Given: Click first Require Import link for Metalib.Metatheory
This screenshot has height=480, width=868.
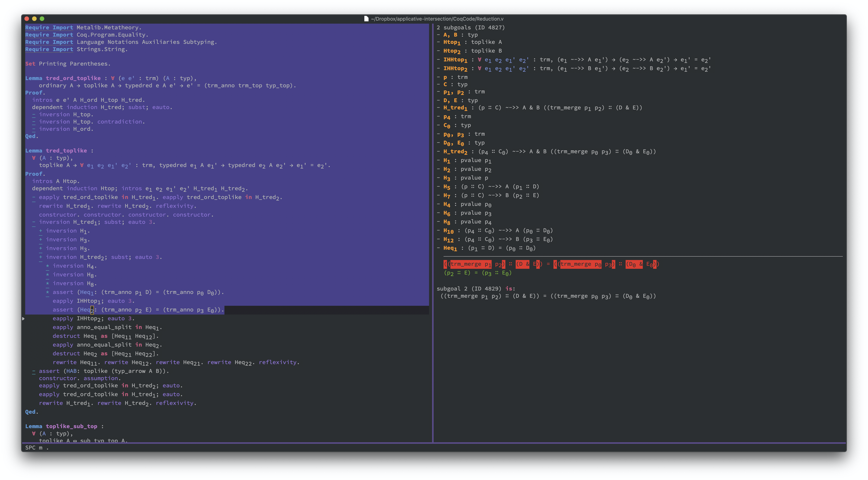Looking at the screenshot, I should [49, 28].
